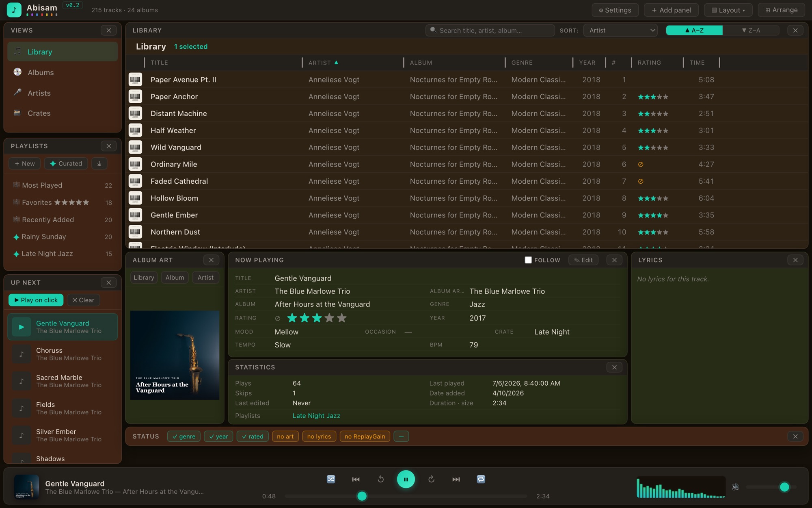Open the Library view
The image size is (812, 508).
(63, 52)
